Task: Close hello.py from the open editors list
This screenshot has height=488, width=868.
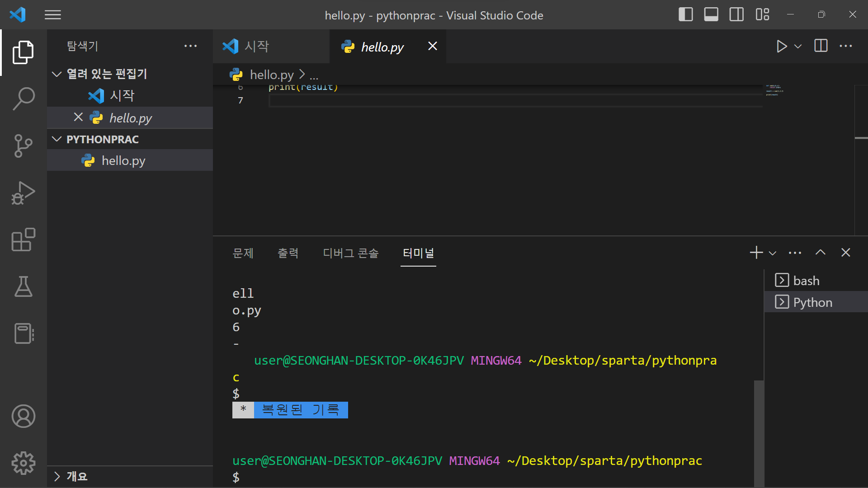Action: (78, 117)
